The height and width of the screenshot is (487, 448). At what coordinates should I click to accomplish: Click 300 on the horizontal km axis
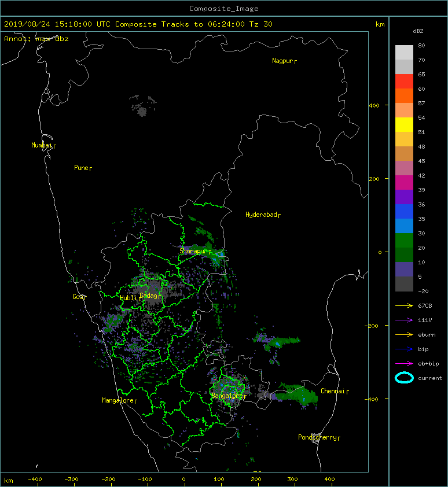pyautogui.click(x=292, y=479)
